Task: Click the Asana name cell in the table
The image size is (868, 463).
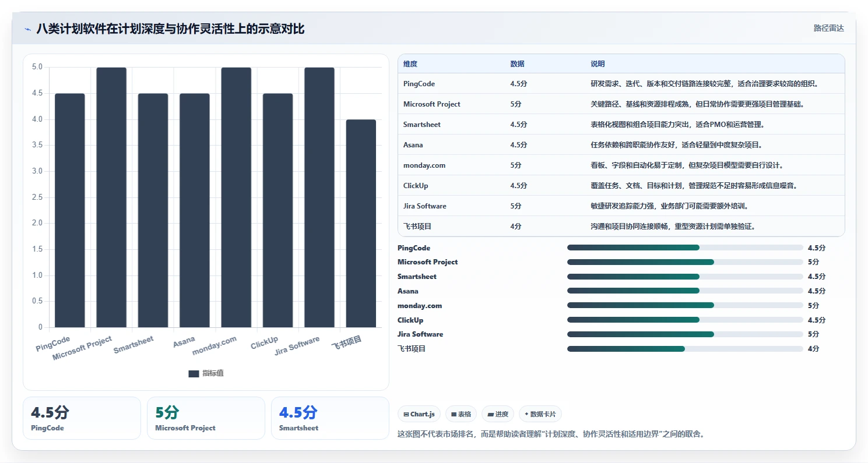Action: (x=413, y=145)
